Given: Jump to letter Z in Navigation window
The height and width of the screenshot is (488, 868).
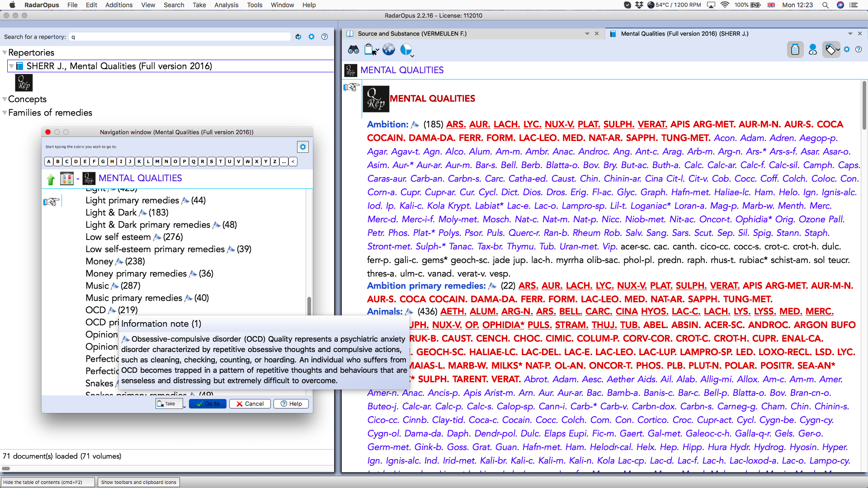Looking at the screenshot, I should click(275, 161).
